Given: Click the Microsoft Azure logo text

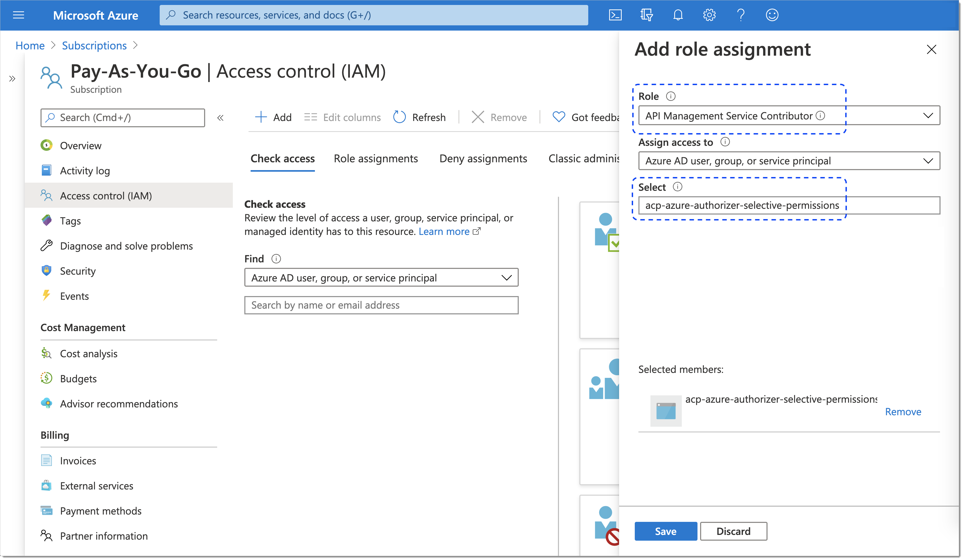Looking at the screenshot, I should coord(96,15).
